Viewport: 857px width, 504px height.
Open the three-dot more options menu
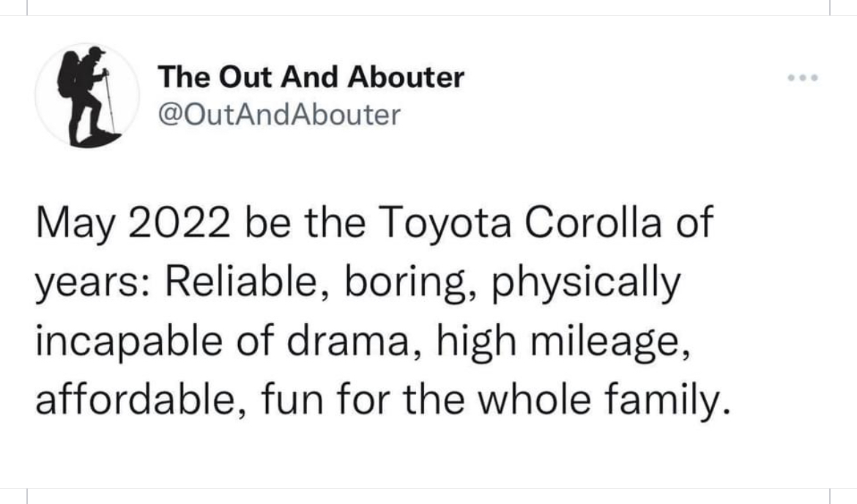click(x=802, y=78)
